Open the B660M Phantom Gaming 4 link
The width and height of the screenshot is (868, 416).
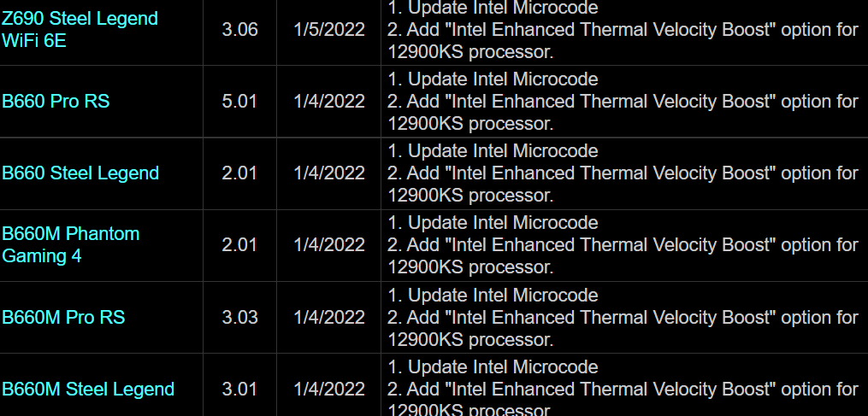(70, 244)
